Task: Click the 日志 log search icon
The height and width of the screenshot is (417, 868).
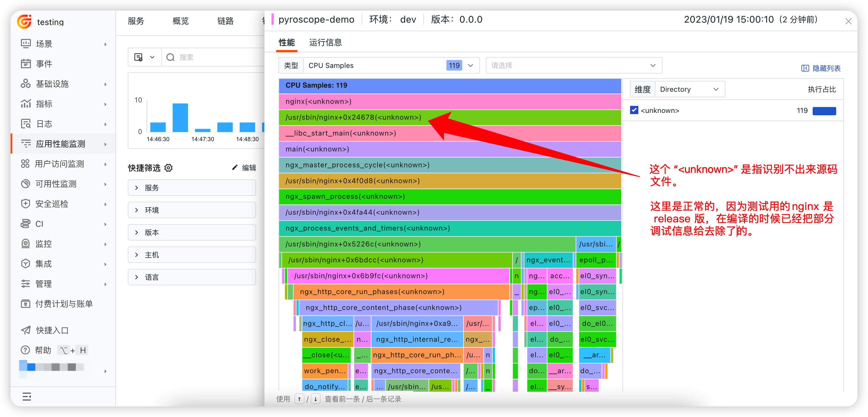Action: coord(26,124)
